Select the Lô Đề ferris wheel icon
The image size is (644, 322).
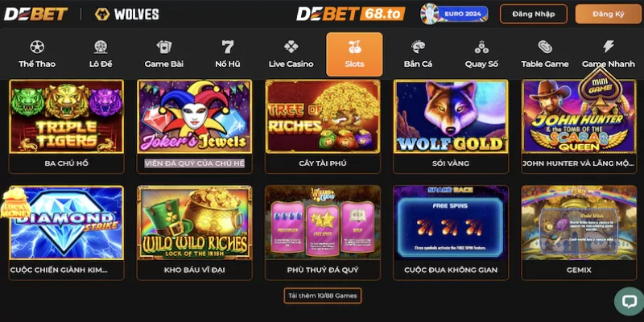coord(101,47)
